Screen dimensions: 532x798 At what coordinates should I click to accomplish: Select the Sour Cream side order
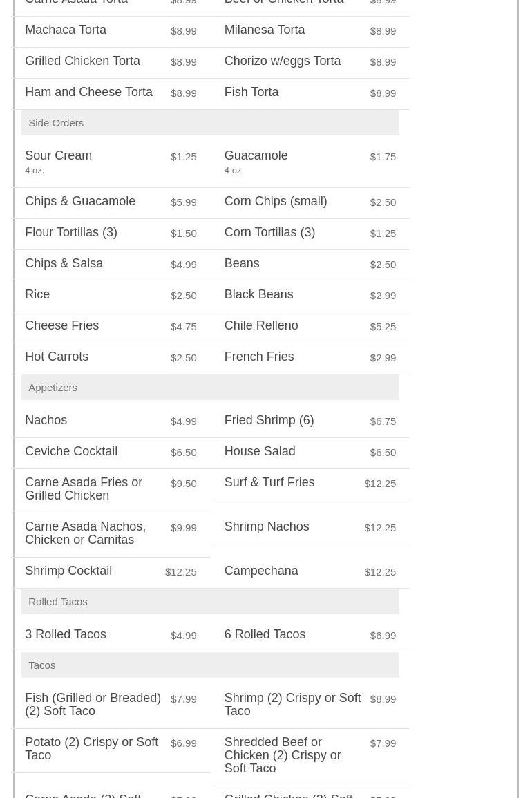coord(59,156)
